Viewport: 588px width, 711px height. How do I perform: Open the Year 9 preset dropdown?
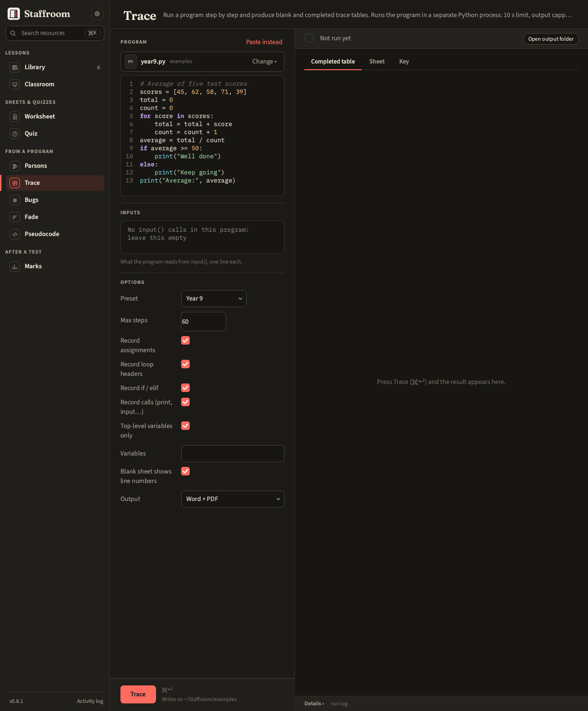pos(214,299)
